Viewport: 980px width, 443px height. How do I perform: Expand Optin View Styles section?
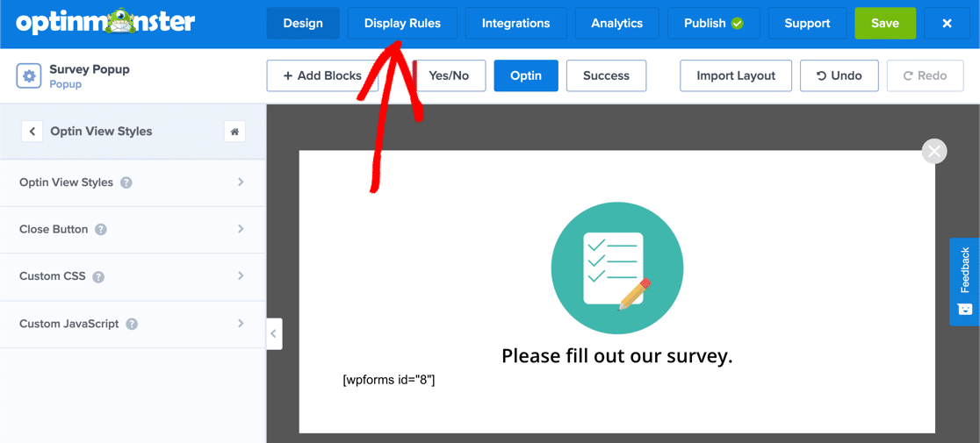click(133, 182)
